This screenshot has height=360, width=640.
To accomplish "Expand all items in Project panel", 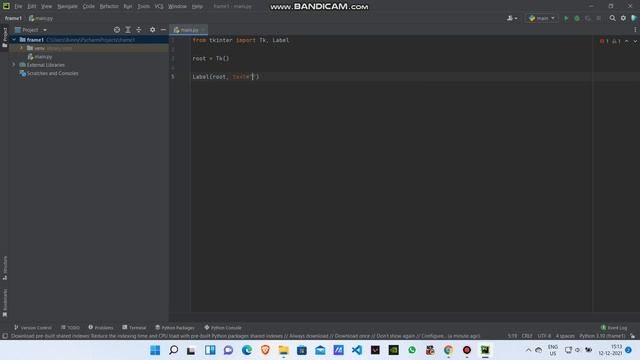I will click(128, 30).
